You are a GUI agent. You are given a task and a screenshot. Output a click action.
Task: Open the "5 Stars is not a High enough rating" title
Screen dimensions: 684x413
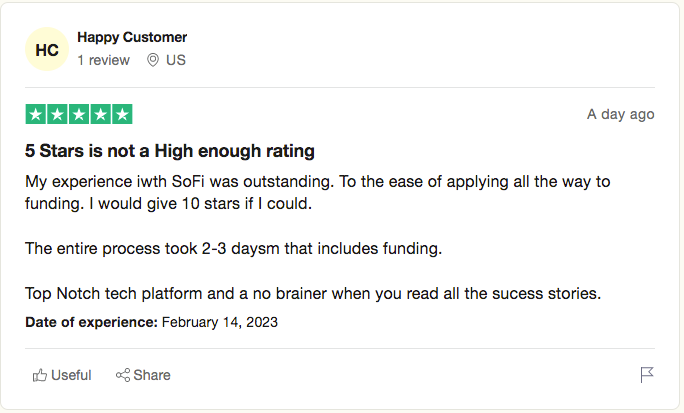click(x=170, y=151)
